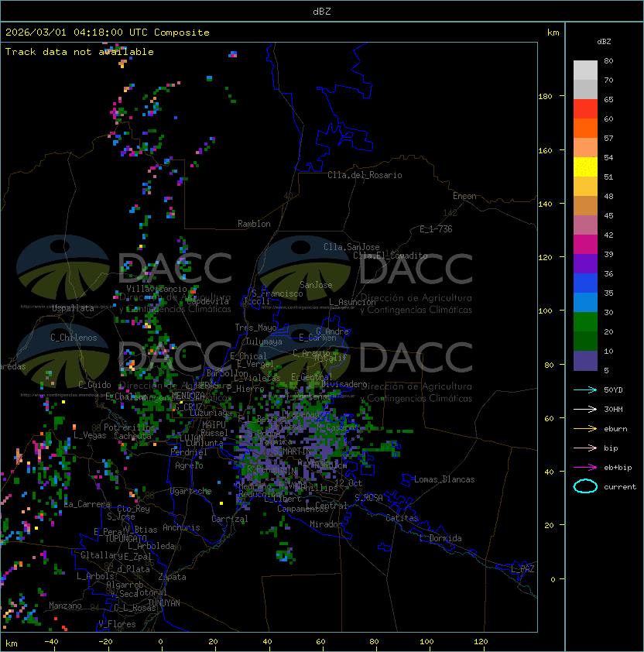
Task: Click the 'Uspallata' map label
Action: (x=73, y=308)
